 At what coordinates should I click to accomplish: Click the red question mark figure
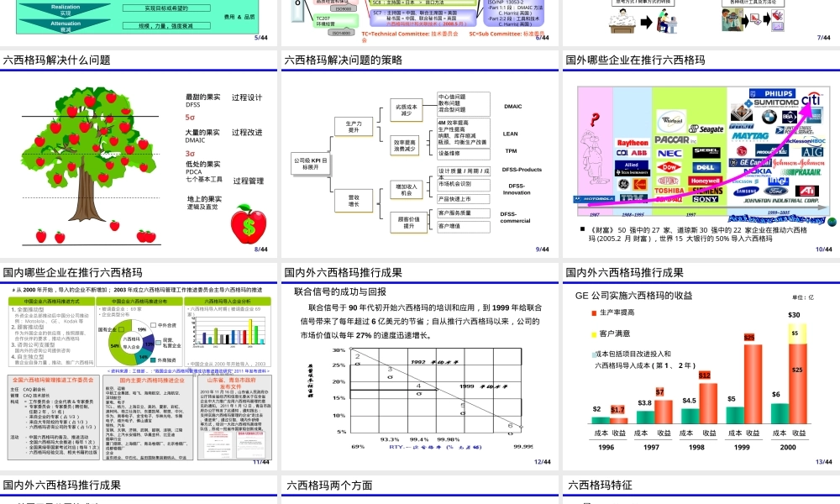point(594,119)
